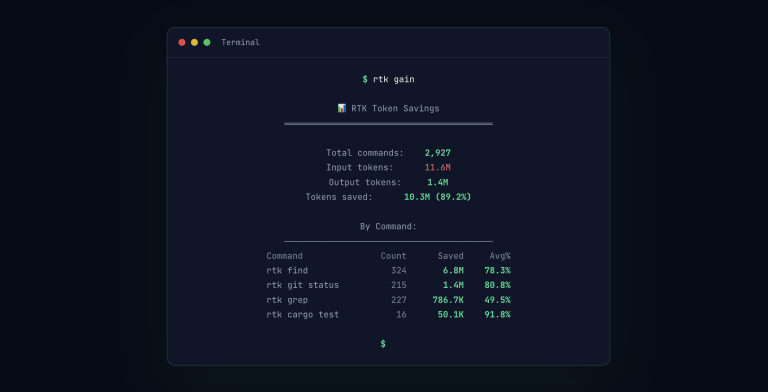Click the bar chart emoji icon
The image size is (768, 392).
click(x=342, y=108)
